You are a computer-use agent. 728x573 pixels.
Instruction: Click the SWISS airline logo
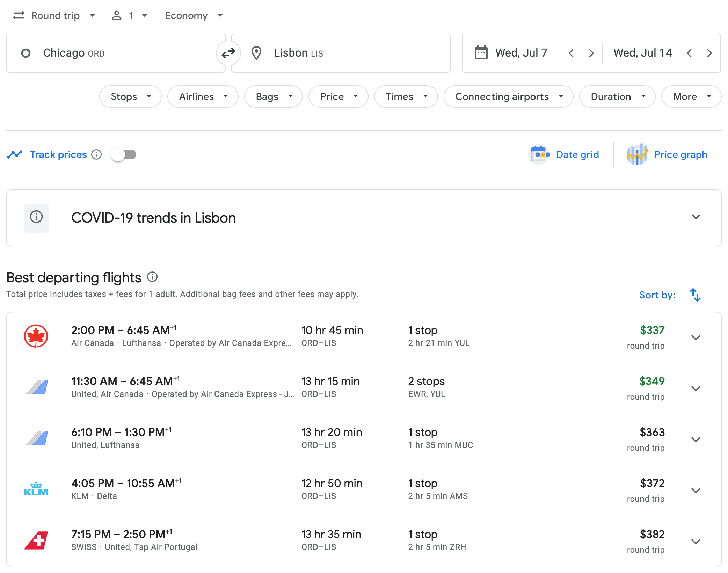[x=37, y=541]
